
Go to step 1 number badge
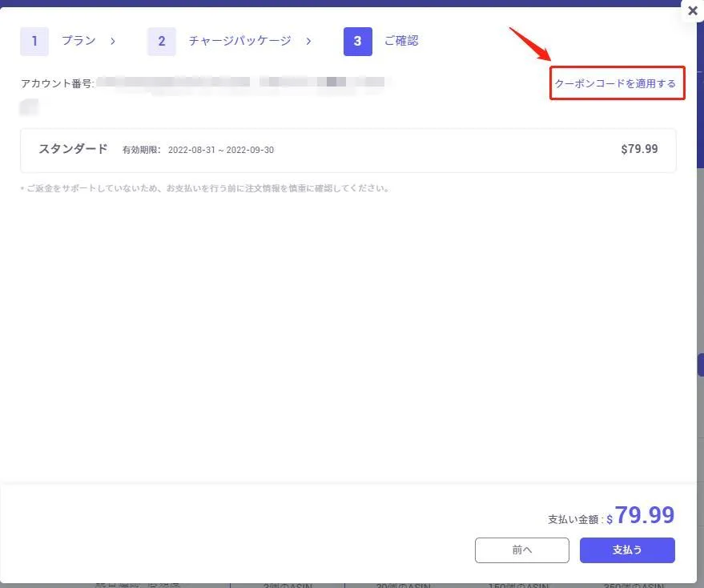34,42
